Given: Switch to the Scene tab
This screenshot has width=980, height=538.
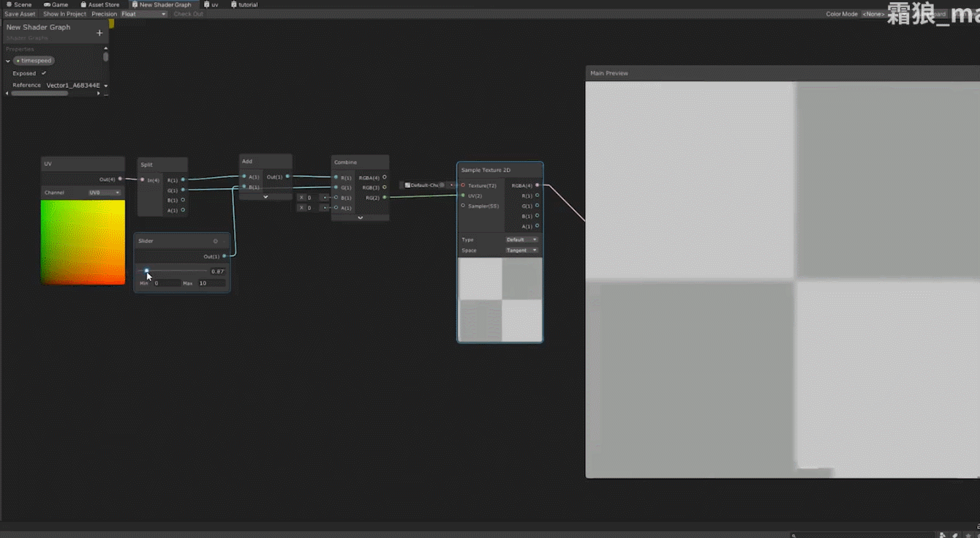Looking at the screenshot, I should tap(20, 4).
